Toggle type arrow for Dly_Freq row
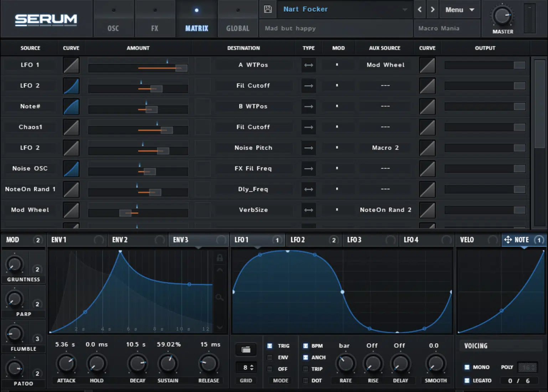Image resolution: width=548 pixels, height=392 pixels. (309, 189)
